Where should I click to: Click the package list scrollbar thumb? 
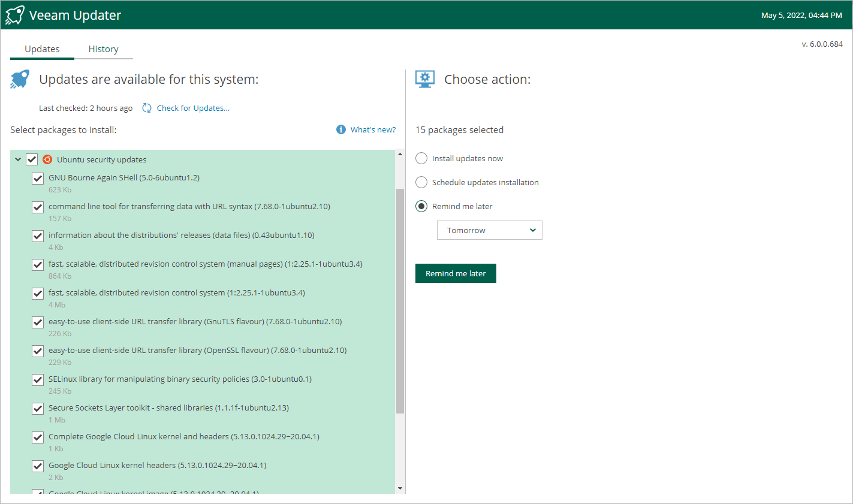point(400,301)
